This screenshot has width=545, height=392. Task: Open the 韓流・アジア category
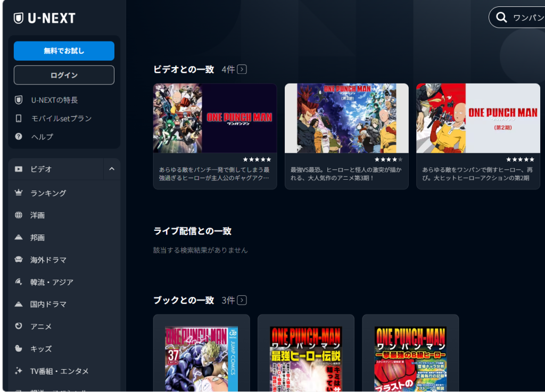pos(52,282)
